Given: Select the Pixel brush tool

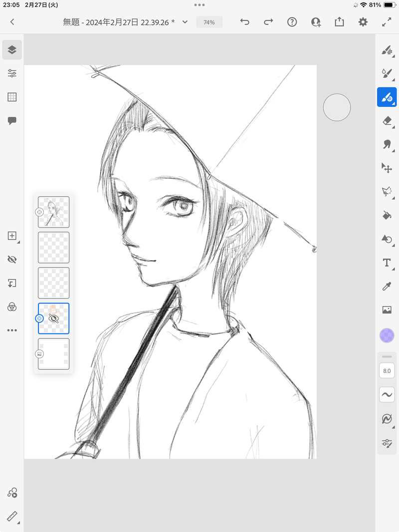Looking at the screenshot, I should pos(387,50).
